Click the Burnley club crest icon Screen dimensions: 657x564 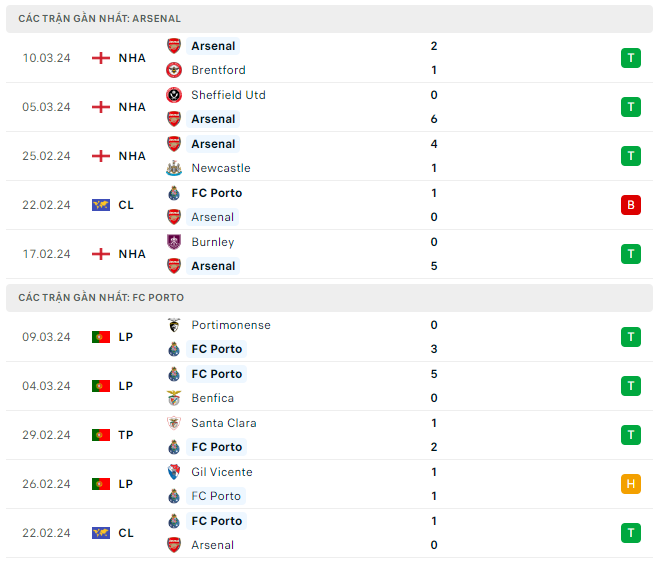click(x=174, y=242)
